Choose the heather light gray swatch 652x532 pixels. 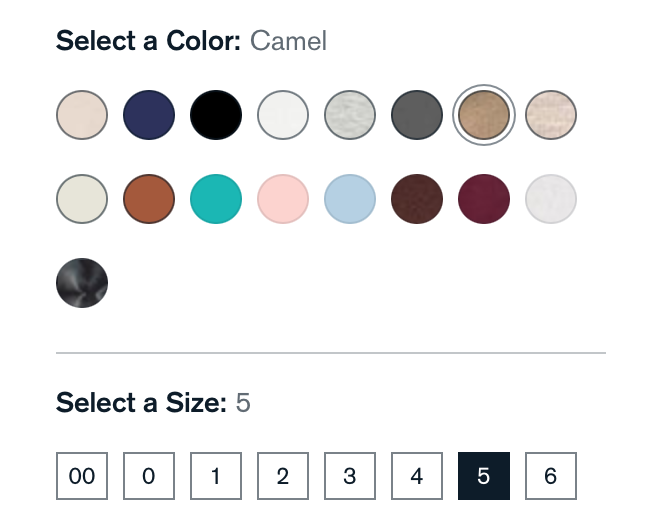350,115
